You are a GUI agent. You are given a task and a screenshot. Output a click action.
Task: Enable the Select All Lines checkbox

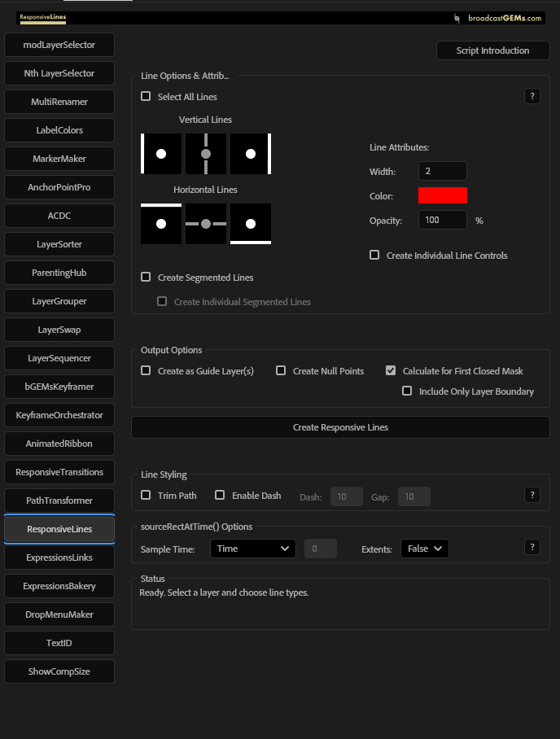click(147, 96)
